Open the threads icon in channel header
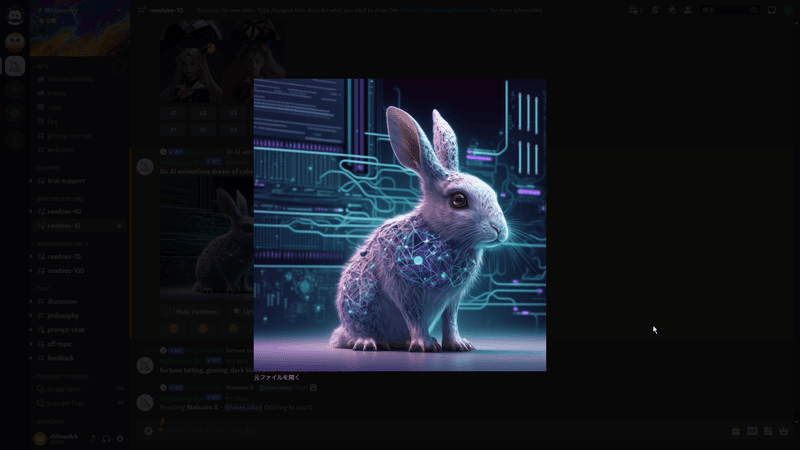 point(636,10)
